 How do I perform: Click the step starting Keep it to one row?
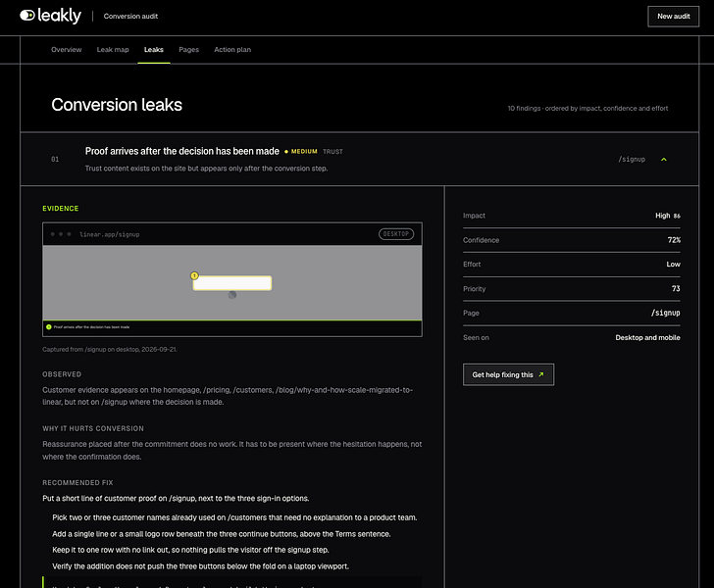click(190, 550)
